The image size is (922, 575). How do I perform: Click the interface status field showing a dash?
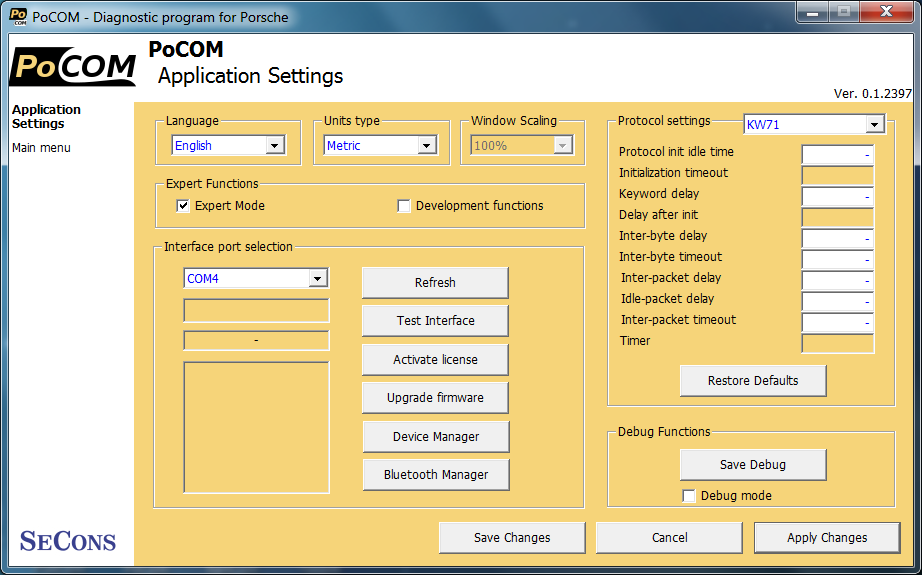[x=256, y=340]
